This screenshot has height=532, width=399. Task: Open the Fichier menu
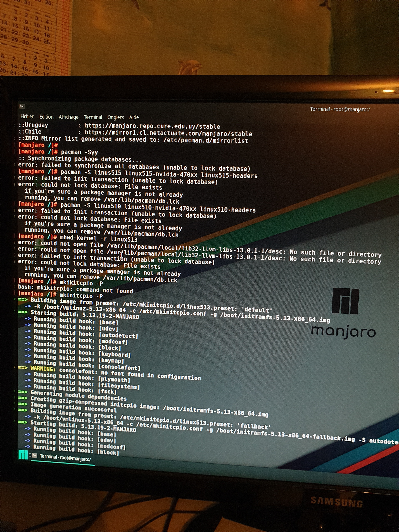pos(27,117)
